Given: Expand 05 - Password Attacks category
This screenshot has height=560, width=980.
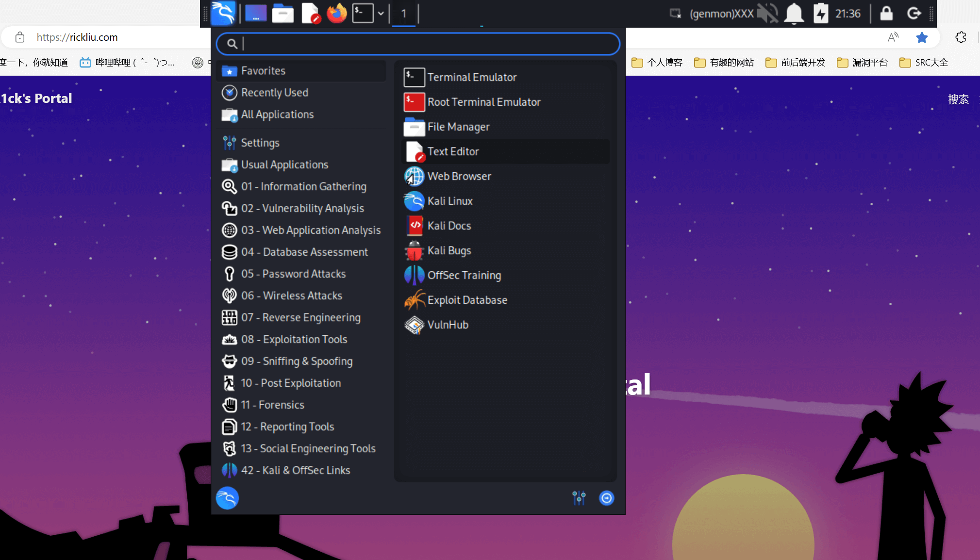Looking at the screenshot, I should pyautogui.click(x=293, y=274).
